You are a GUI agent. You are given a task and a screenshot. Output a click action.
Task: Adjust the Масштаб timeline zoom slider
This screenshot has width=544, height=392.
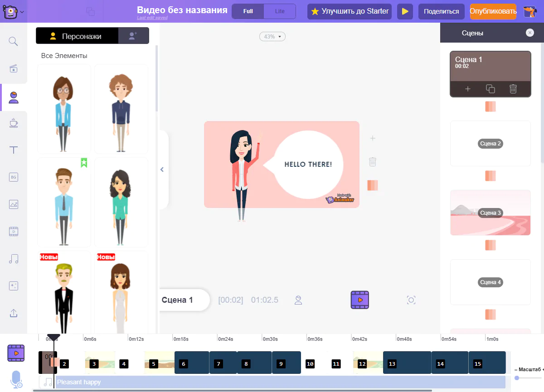tap(517, 377)
